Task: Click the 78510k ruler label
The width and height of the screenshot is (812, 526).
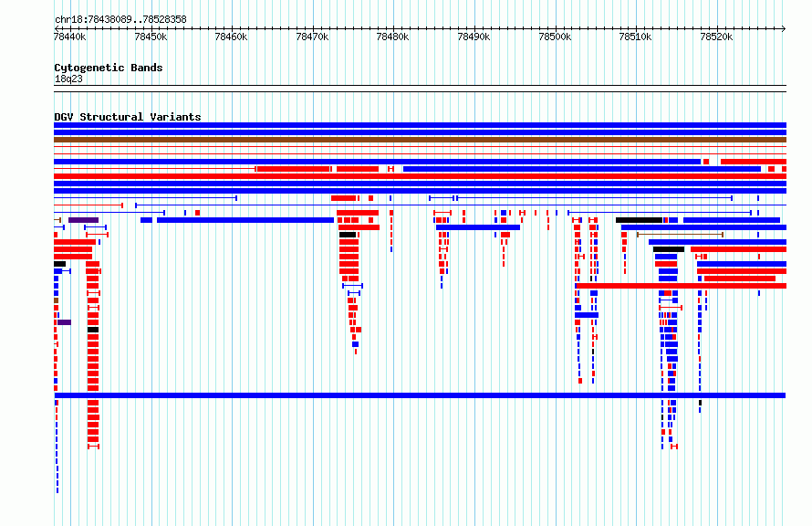Action: (635, 37)
